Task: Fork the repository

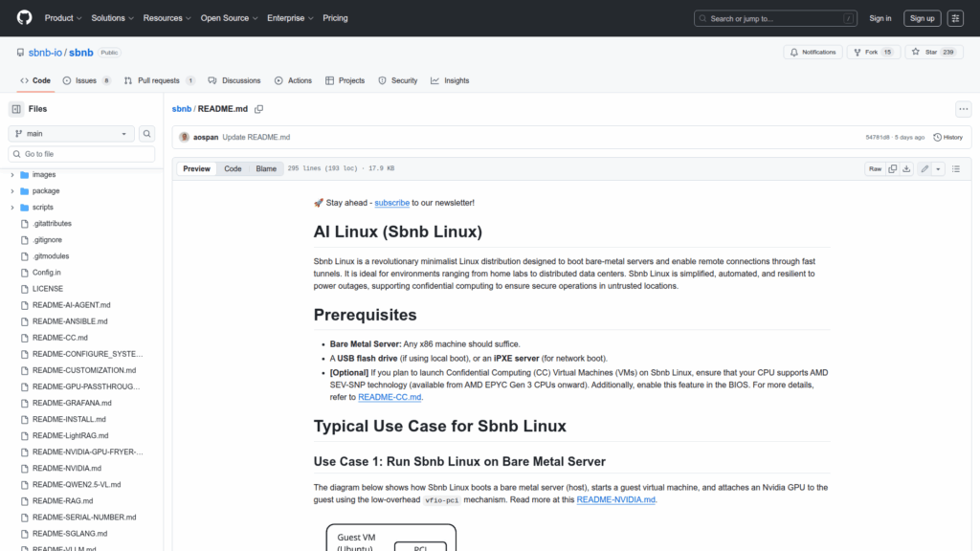Action: [x=873, y=52]
